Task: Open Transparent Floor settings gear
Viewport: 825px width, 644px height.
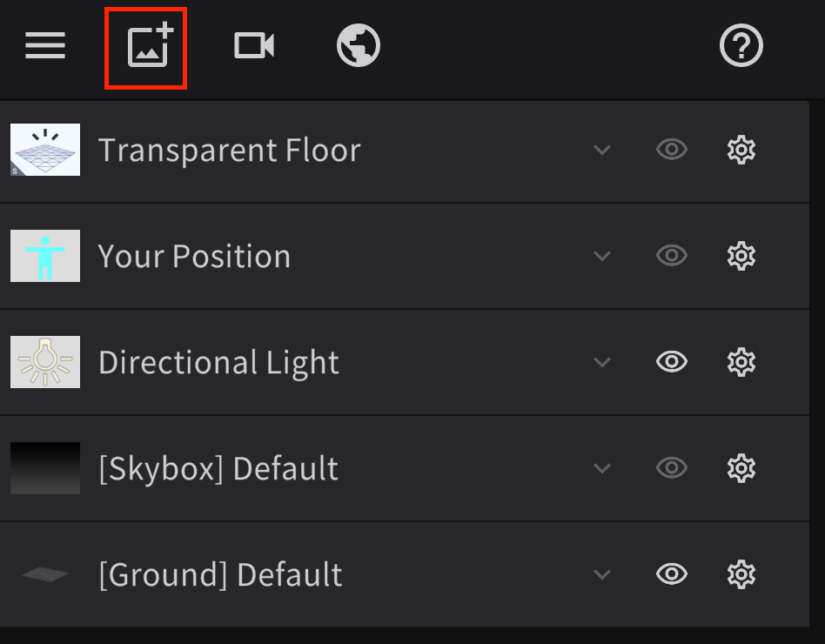Action: (741, 150)
